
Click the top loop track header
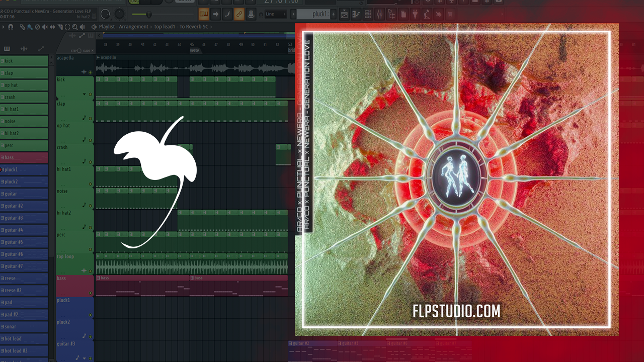(75, 264)
